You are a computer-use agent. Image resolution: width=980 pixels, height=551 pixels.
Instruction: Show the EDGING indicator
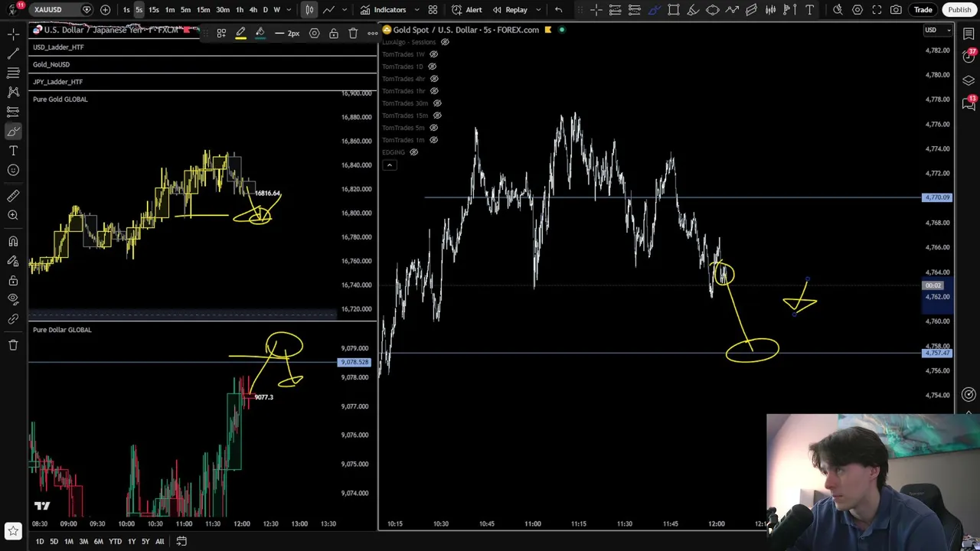413,152
